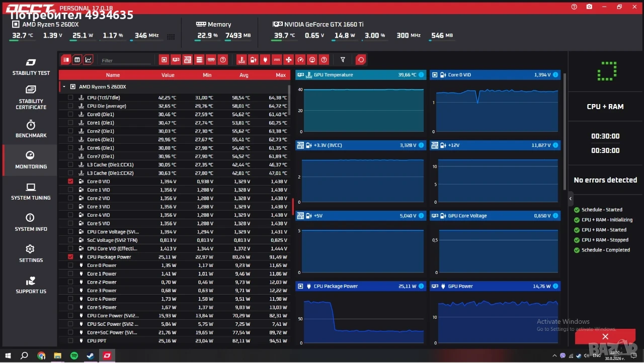Screen dimensions: 644x363
Task: Click info icon on GPU Power graph
Action: tap(555, 286)
